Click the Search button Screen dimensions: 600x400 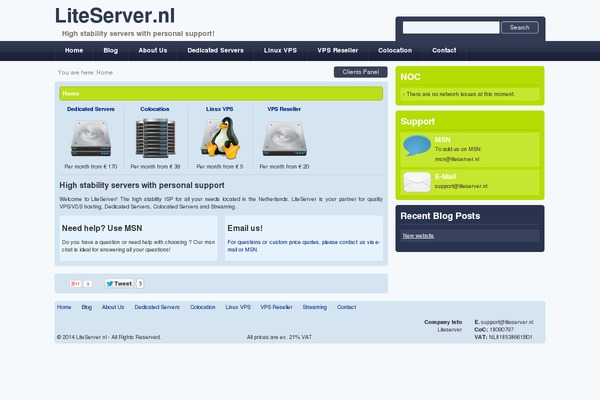[x=520, y=28]
